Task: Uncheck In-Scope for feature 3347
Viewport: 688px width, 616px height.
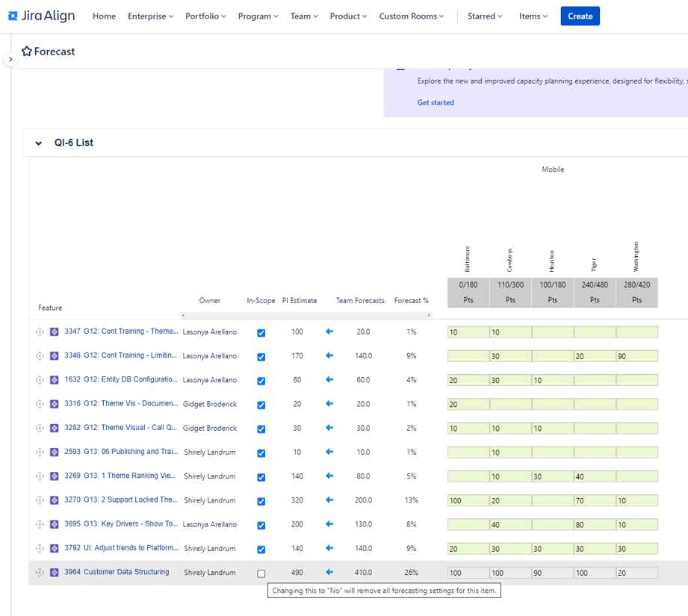Action: 261,333
